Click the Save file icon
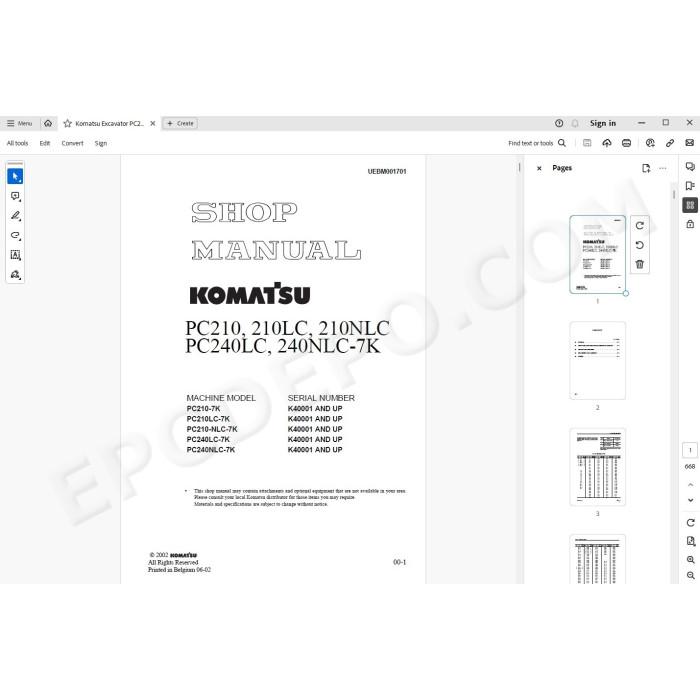The width and height of the screenshot is (700, 700). click(587, 143)
